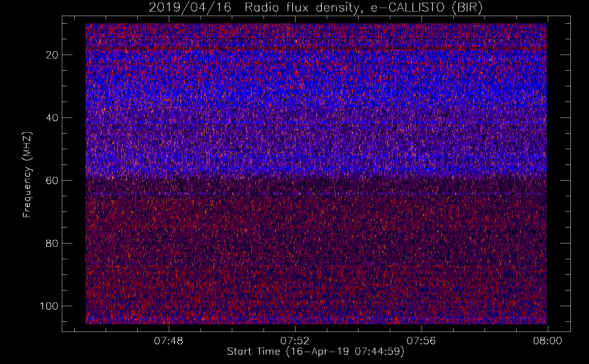Click the 07:48 time tick label
The width and height of the screenshot is (589, 364).
(x=169, y=341)
